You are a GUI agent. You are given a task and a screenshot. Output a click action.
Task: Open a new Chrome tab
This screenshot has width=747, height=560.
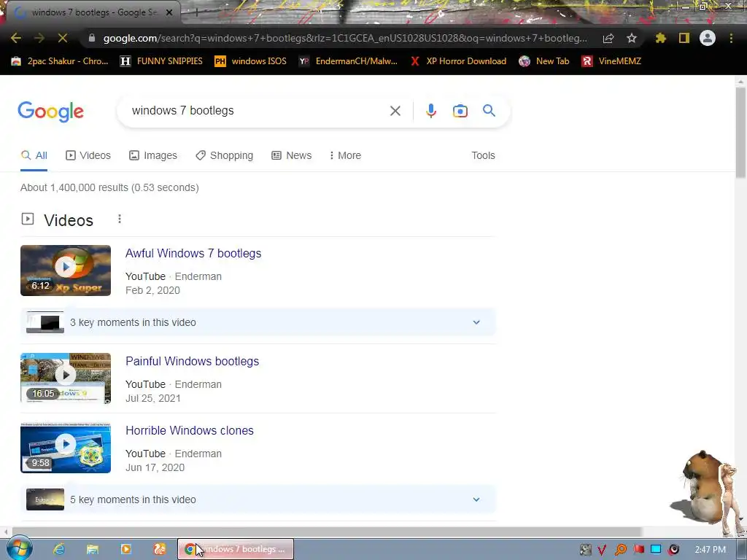tap(196, 12)
